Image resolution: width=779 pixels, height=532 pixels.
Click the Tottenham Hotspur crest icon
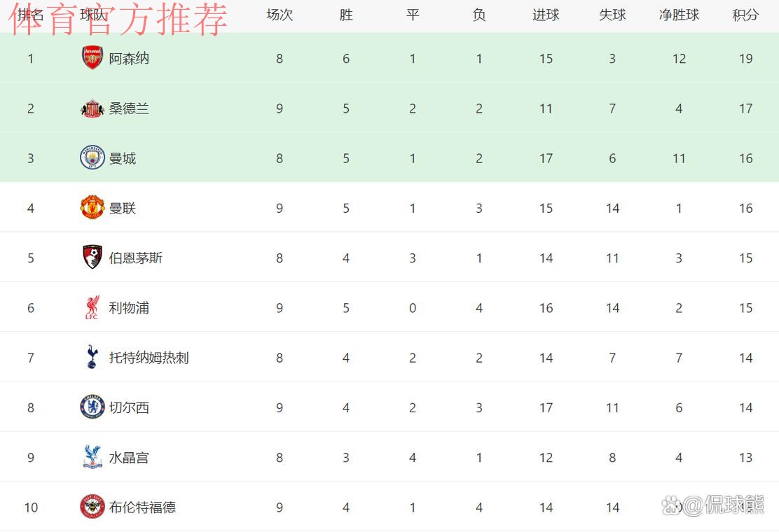[x=92, y=357]
